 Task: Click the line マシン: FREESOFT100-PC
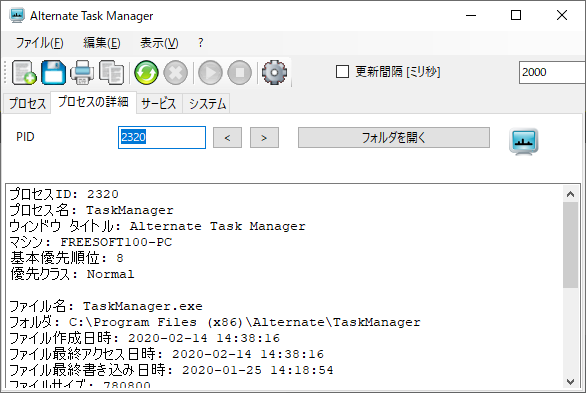click(90, 242)
